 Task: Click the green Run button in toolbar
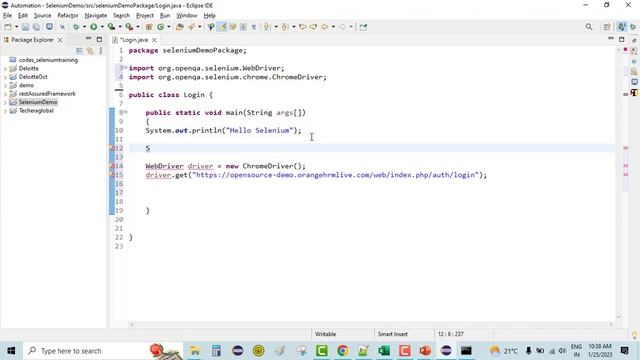93,27
